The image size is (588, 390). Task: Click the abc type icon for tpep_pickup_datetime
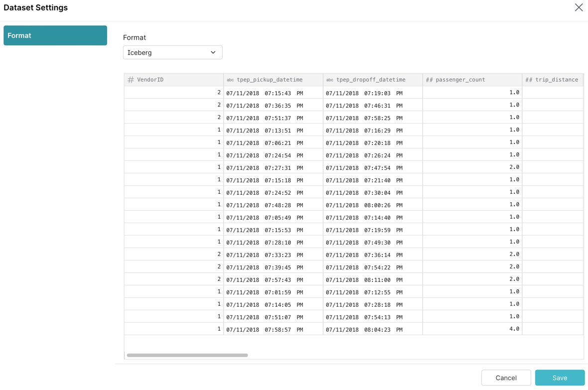tap(230, 80)
